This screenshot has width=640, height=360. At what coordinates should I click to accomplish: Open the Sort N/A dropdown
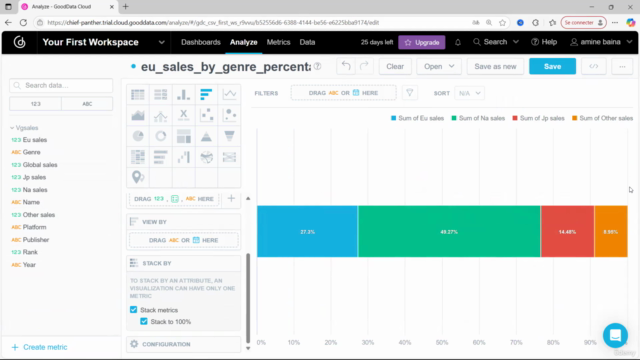point(469,93)
